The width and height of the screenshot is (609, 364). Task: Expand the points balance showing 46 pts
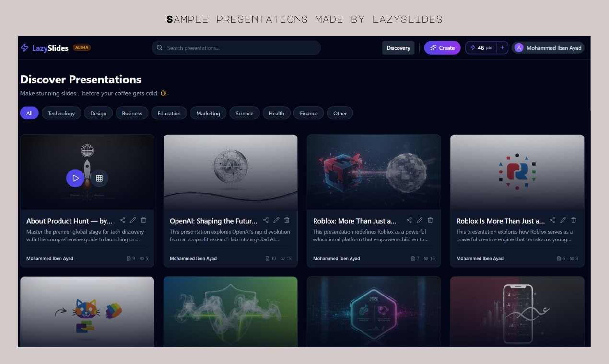pos(481,47)
